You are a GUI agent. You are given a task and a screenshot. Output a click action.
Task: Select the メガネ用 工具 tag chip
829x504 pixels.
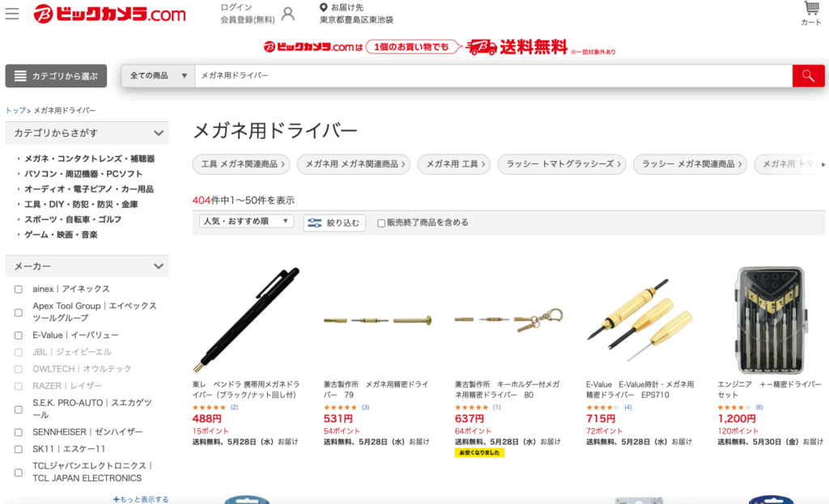(x=454, y=164)
